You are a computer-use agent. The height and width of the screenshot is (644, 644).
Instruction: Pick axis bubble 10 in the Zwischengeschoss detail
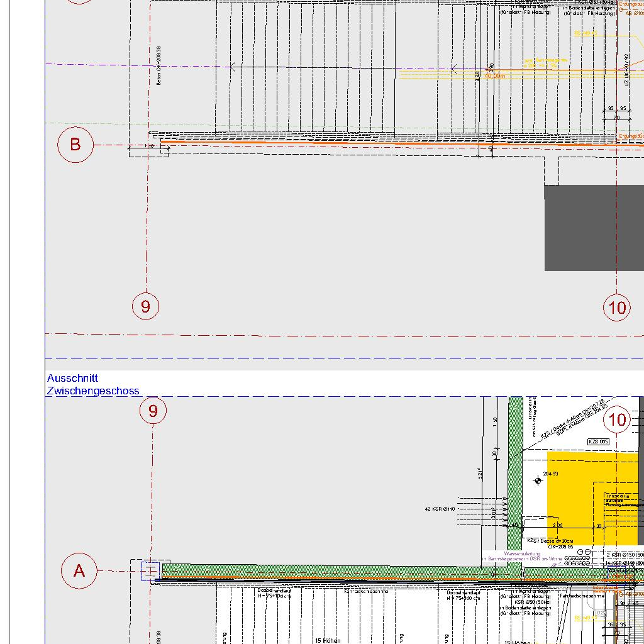[618, 419]
